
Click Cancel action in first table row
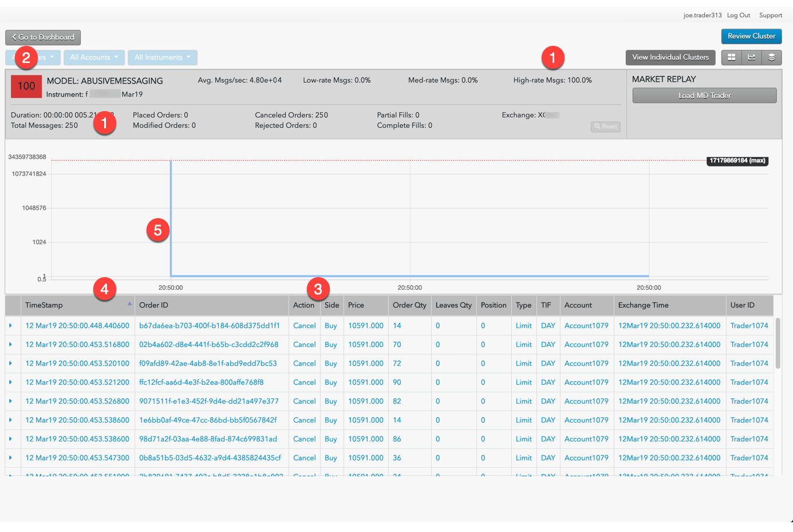click(x=305, y=325)
